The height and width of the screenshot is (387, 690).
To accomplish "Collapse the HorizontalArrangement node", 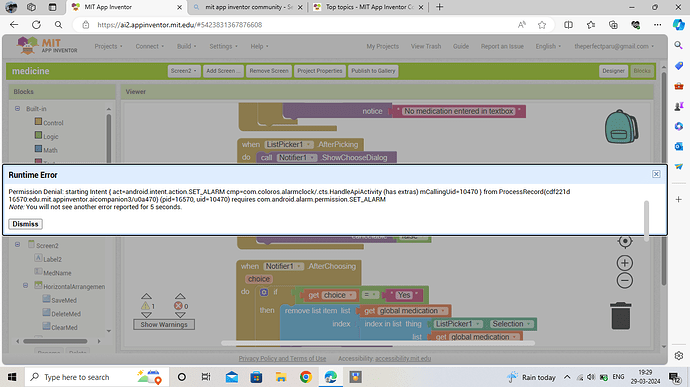I will coord(26,286).
